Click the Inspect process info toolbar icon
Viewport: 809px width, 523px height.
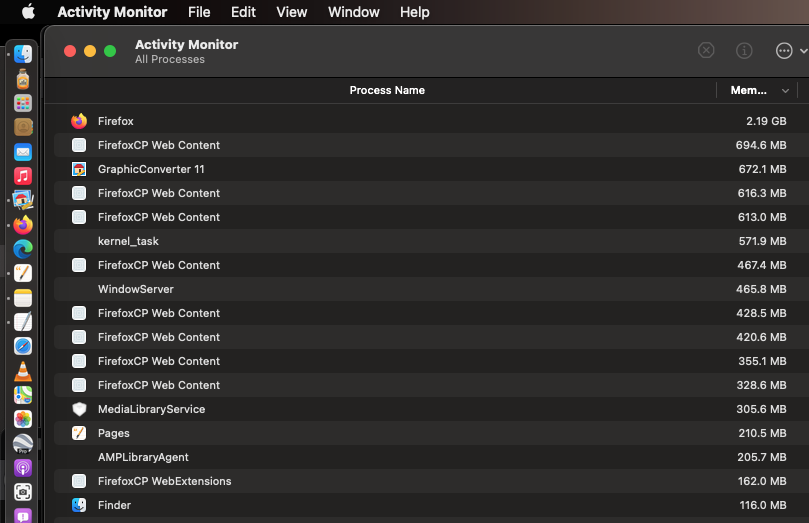pyautogui.click(x=743, y=51)
